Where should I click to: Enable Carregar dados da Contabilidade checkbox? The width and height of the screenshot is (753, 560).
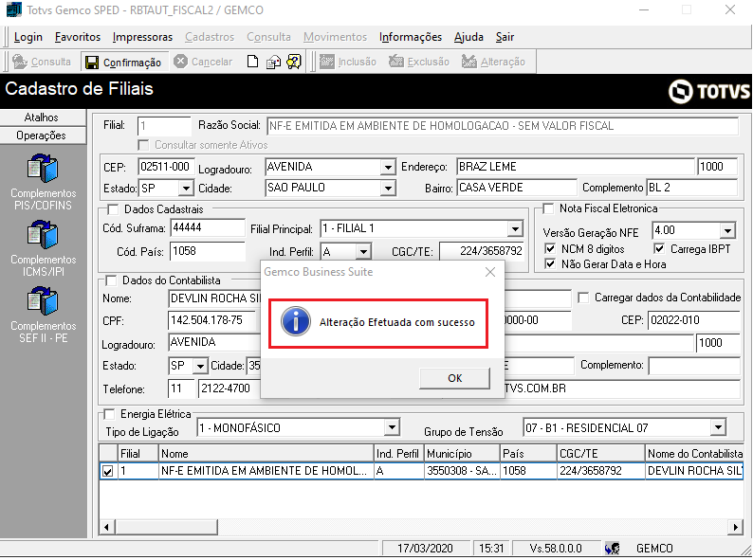[x=583, y=298]
